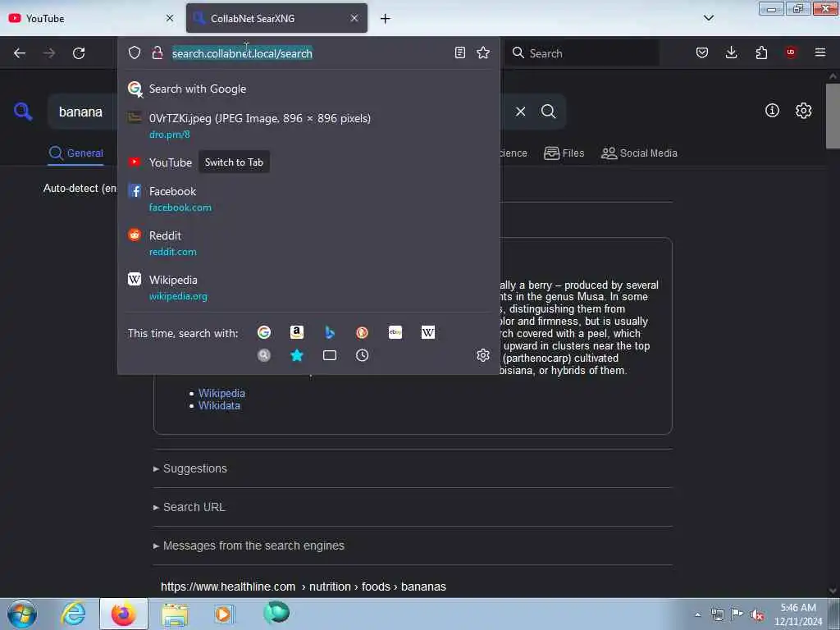Search this time with DuckDuckGo icon

(362, 333)
